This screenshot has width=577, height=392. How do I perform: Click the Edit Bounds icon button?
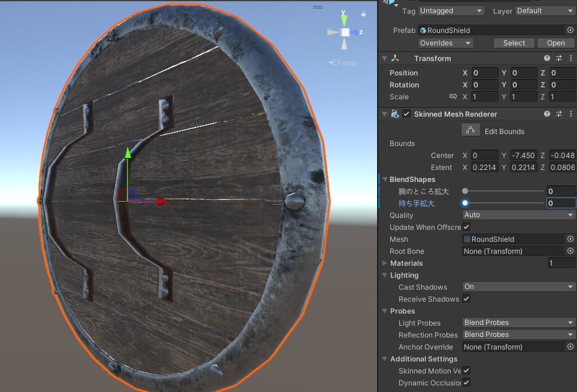[470, 130]
